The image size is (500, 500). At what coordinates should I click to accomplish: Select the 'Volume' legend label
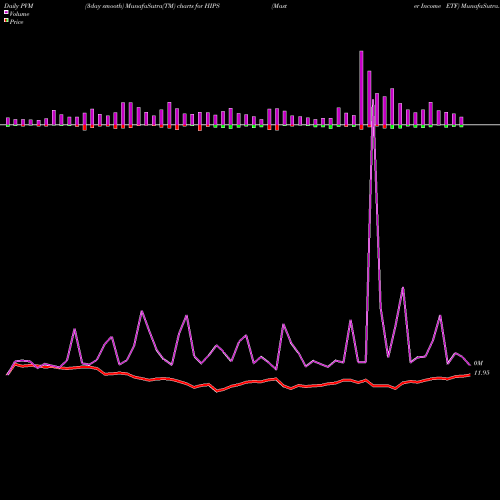(19, 14)
